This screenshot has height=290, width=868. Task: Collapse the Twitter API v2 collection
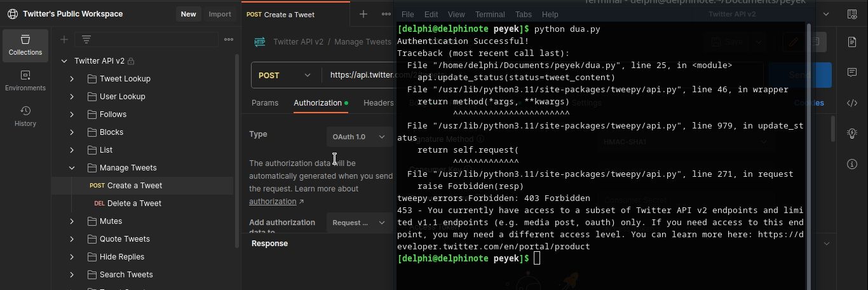[64, 61]
